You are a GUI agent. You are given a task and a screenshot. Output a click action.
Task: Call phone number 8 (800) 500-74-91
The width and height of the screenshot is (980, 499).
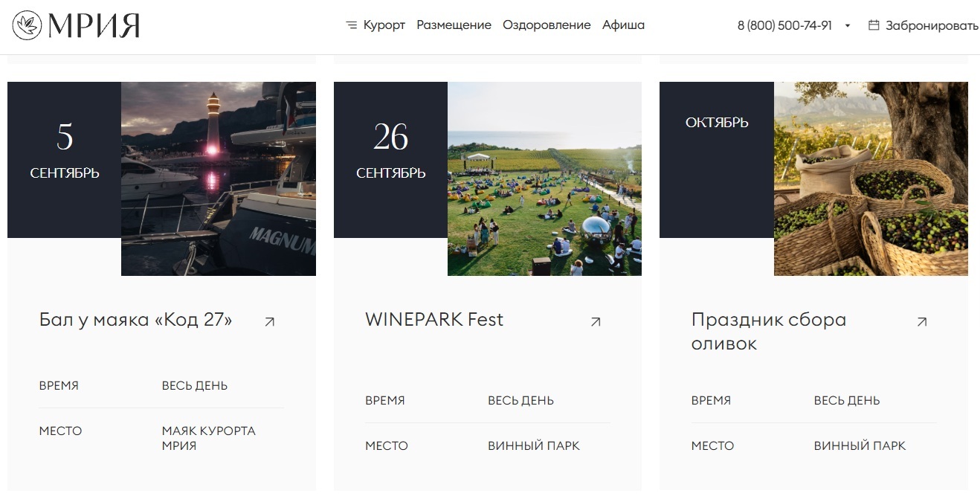[x=784, y=25]
